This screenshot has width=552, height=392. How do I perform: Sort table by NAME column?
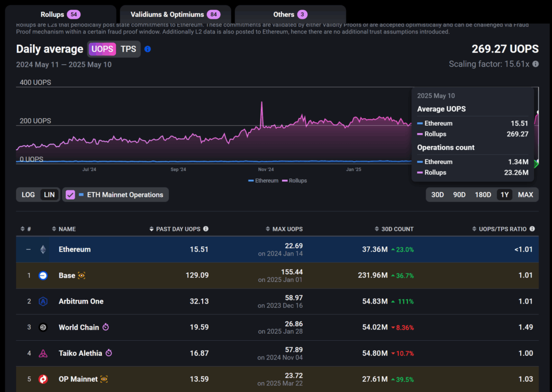pos(64,229)
